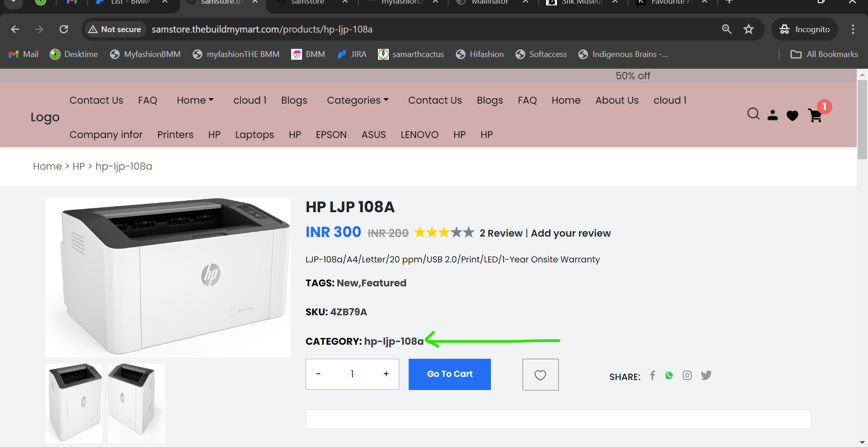This screenshot has width=868, height=447.
Task: Click the page scrollbar up arrow
Action: click(862, 74)
